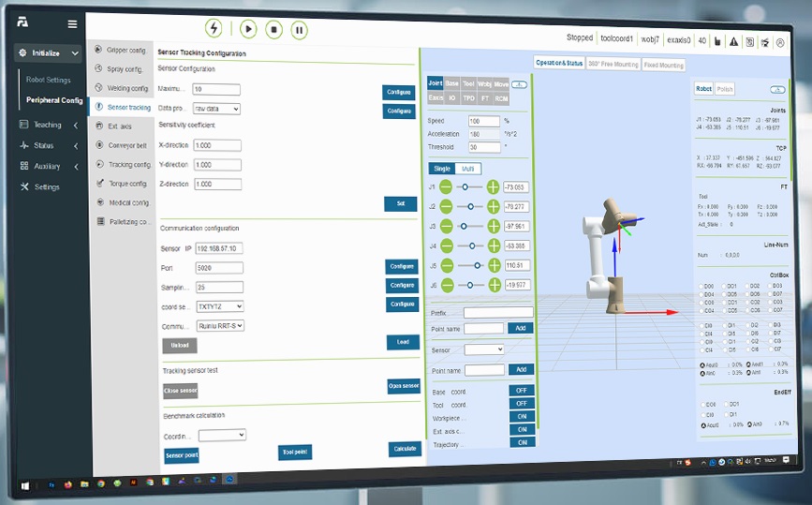
Task: Open Adobe Illustrator from the taskbar
Action: click(x=133, y=483)
